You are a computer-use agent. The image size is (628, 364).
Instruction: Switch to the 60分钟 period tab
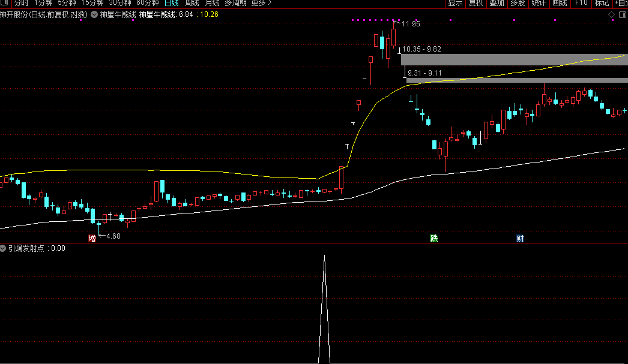[x=148, y=3]
